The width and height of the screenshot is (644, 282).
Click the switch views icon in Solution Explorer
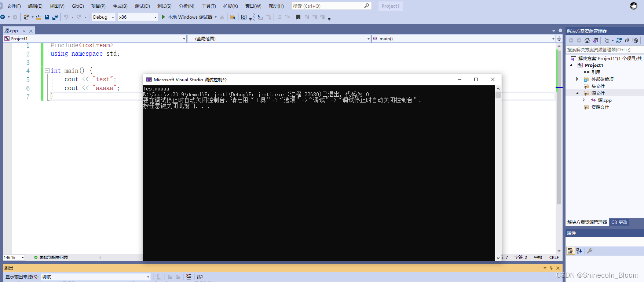click(595, 40)
